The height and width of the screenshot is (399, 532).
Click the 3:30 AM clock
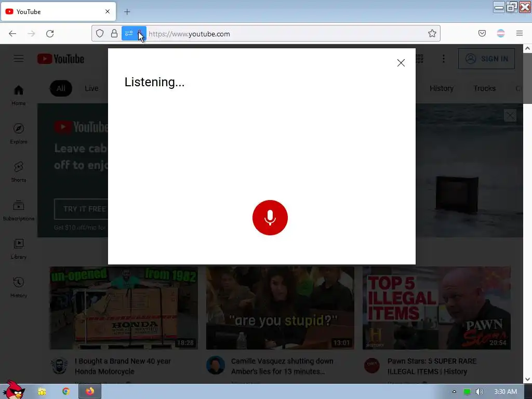505,392
